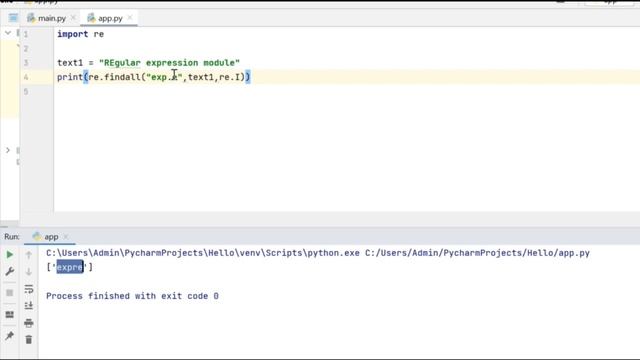The image size is (640, 360).
Task: Click the python.exe path in console
Action: [203, 253]
